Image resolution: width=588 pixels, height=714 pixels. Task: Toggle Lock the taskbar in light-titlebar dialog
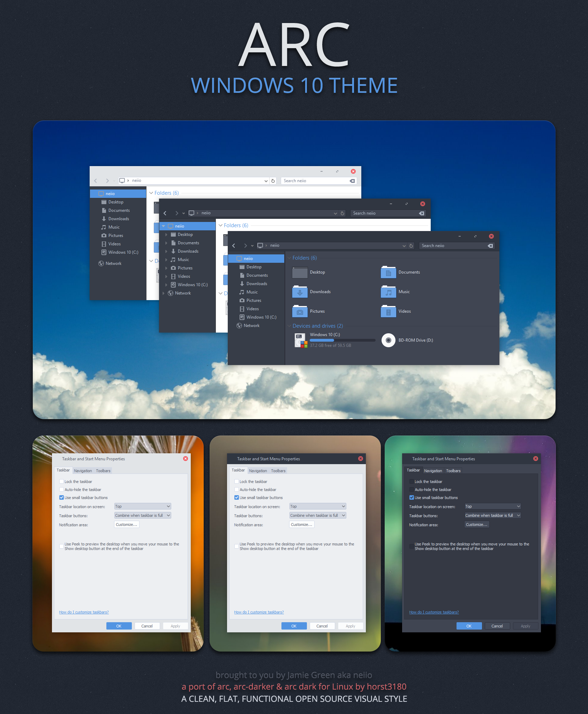pos(61,482)
